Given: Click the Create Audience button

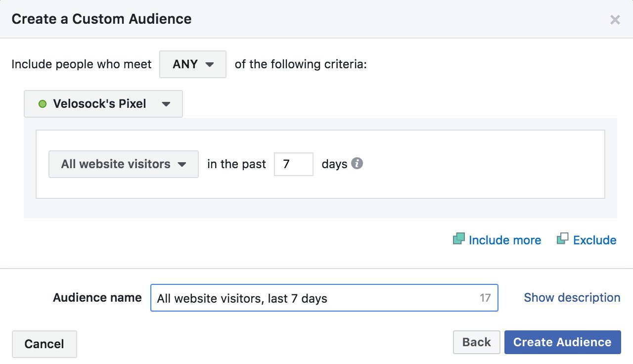Looking at the screenshot, I should pos(563,342).
